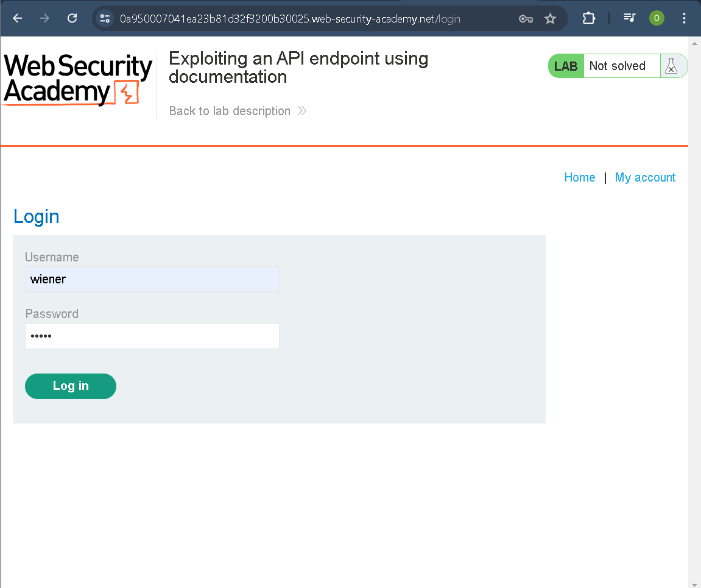The height and width of the screenshot is (588, 701).
Task: Open the My account link
Action: point(645,177)
